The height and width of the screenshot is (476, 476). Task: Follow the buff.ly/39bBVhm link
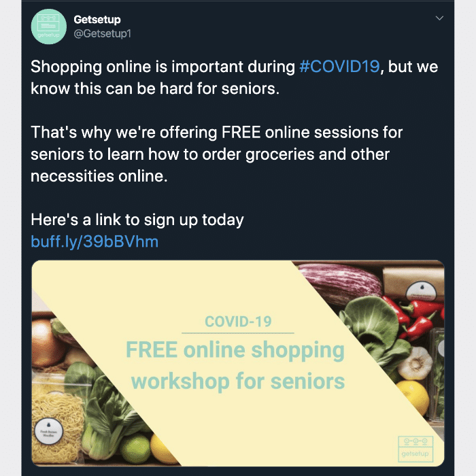coord(95,241)
